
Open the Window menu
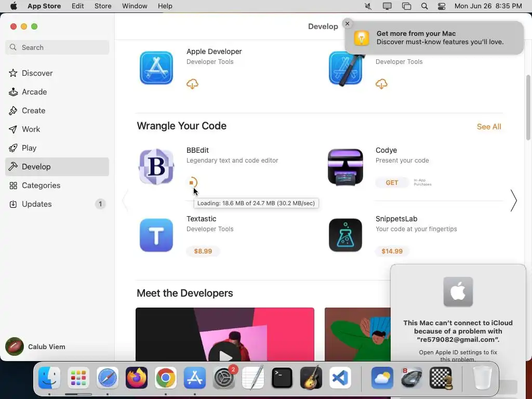click(x=135, y=6)
